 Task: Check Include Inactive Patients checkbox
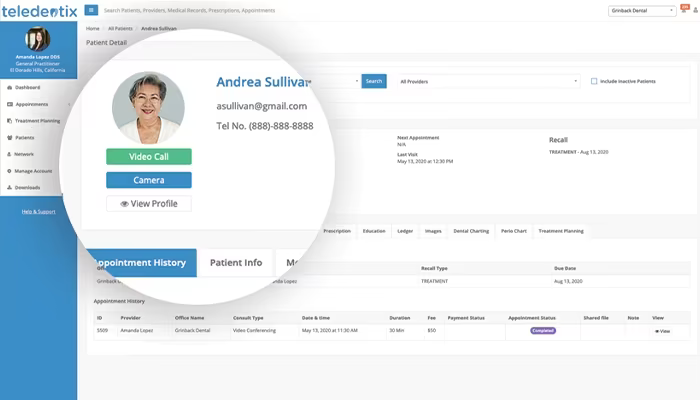point(594,81)
